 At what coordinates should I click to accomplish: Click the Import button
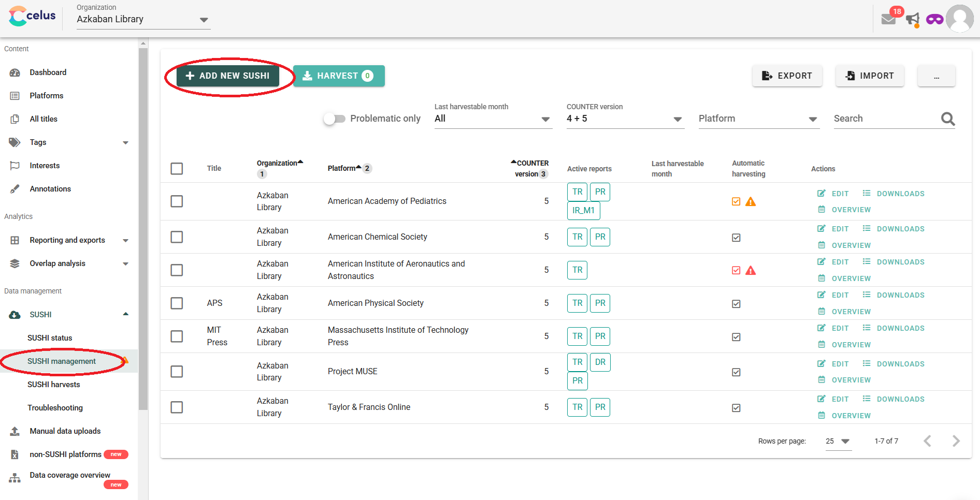[870, 76]
